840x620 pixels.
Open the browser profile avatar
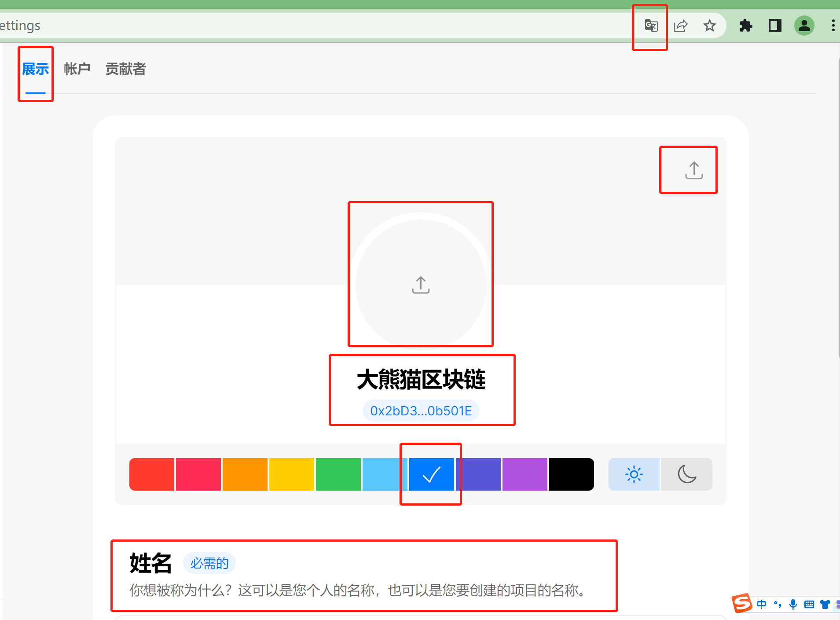[x=804, y=26]
